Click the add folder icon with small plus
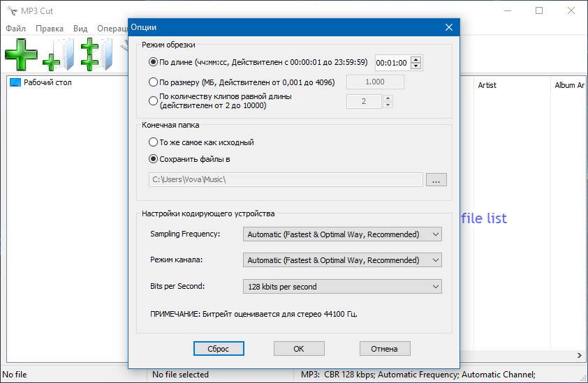 (x=58, y=56)
